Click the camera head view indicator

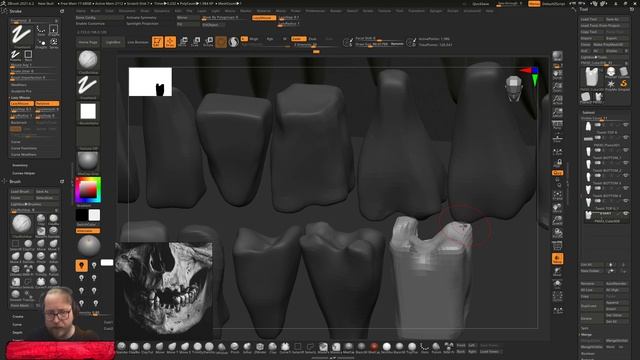[513, 87]
